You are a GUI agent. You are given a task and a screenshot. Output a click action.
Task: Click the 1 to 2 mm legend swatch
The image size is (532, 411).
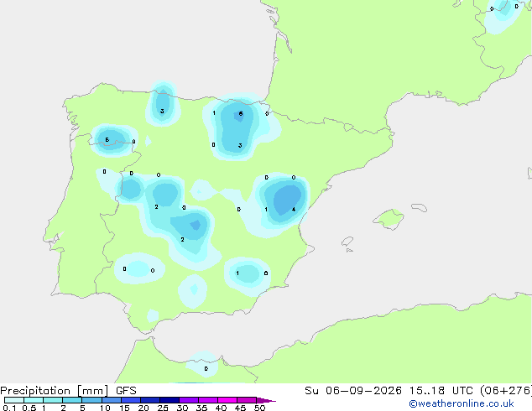point(53,400)
